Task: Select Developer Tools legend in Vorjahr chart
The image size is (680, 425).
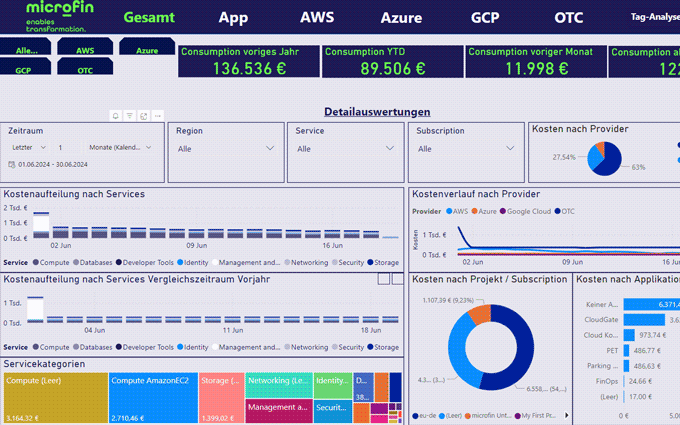Action: pyautogui.click(x=145, y=347)
